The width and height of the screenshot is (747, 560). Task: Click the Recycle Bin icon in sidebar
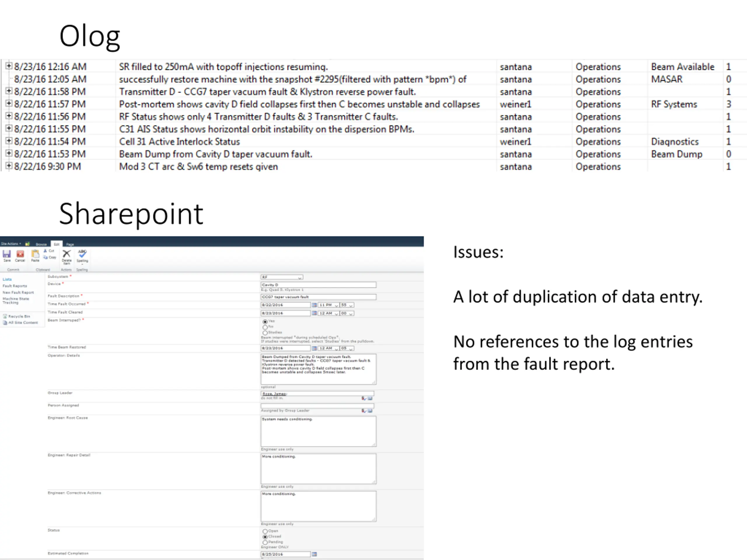pyautogui.click(x=5, y=316)
